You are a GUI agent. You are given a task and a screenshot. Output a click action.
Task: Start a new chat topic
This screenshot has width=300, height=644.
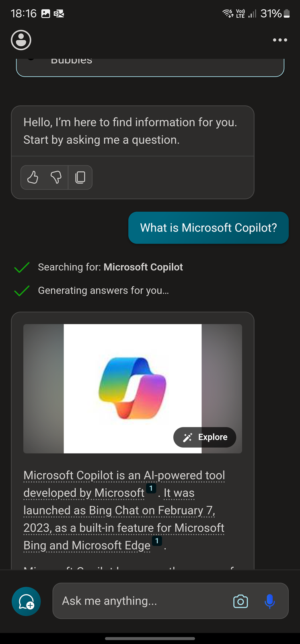[x=27, y=601]
